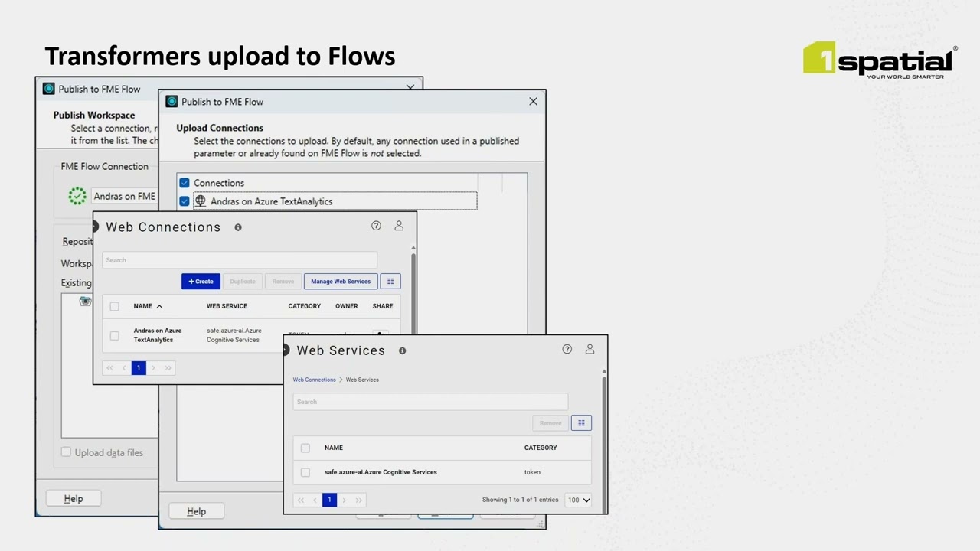This screenshot has height=551, width=980.
Task: Click the CATEGORY header in Web Connections table
Action: 305,306
